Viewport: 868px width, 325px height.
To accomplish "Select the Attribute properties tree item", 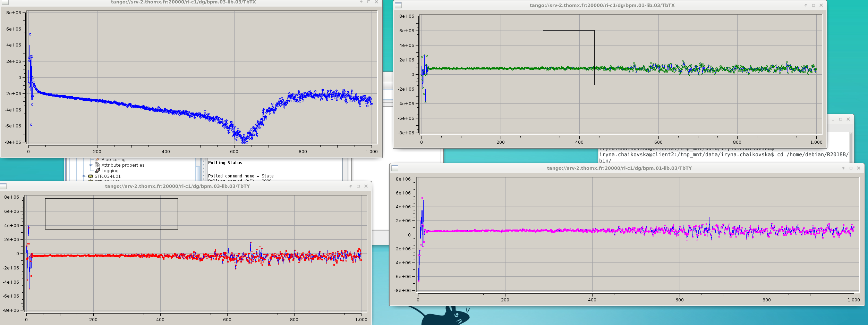I will pyautogui.click(x=123, y=165).
